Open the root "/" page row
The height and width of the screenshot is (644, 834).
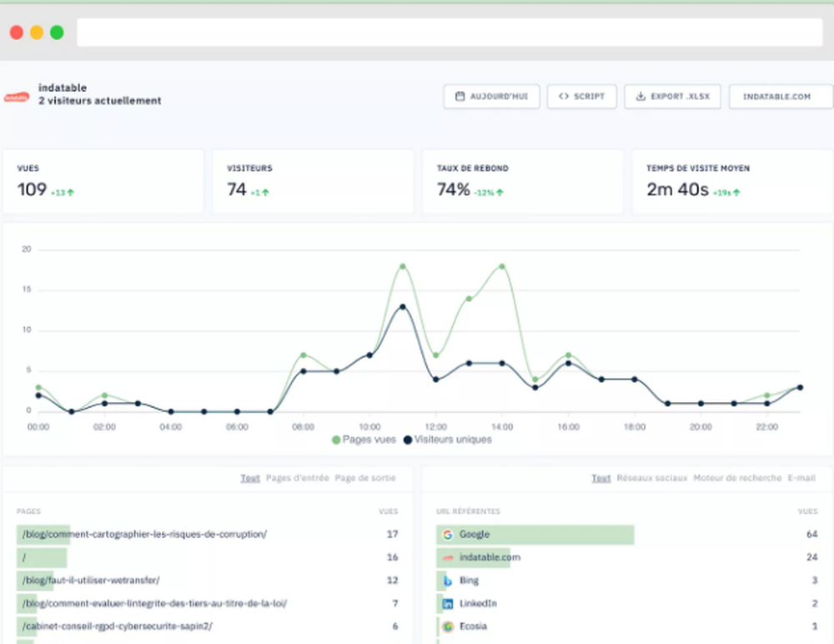(x=208, y=557)
